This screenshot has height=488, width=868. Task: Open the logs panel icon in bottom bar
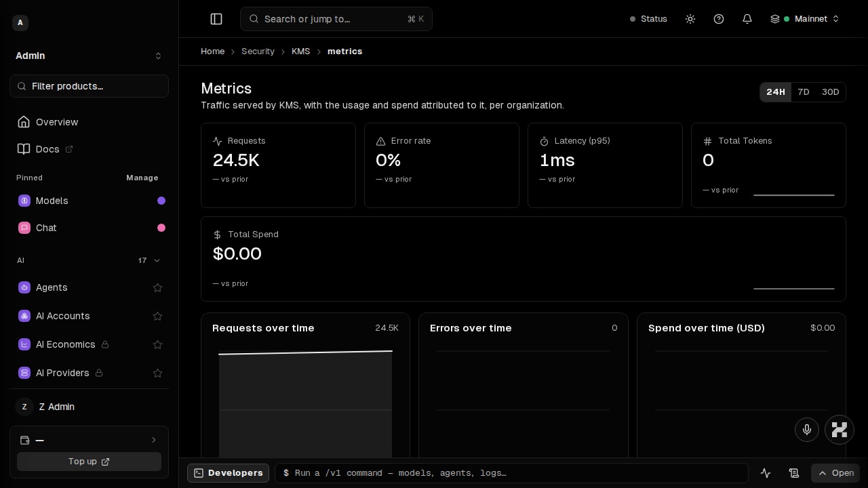point(794,473)
